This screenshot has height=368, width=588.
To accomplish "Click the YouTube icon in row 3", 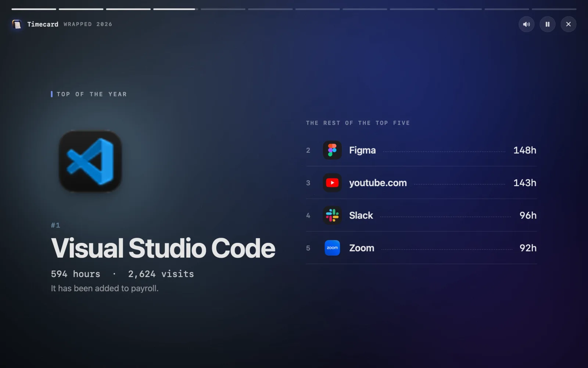I will point(332,183).
